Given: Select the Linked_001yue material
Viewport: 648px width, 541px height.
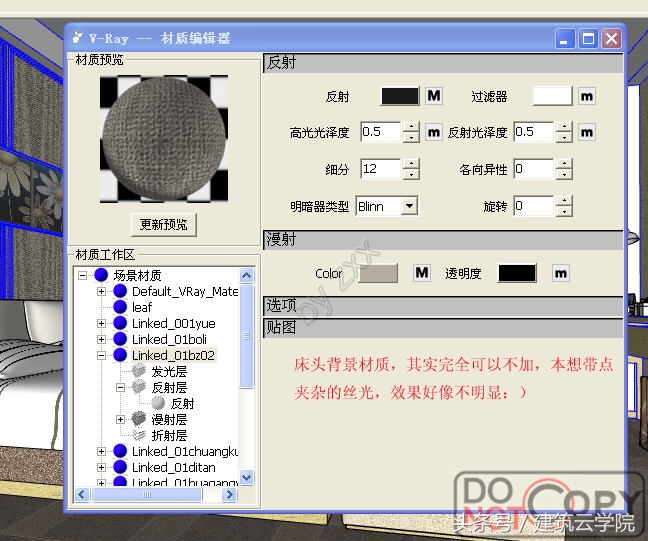Looking at the screenshot, I should coord(174,324).
